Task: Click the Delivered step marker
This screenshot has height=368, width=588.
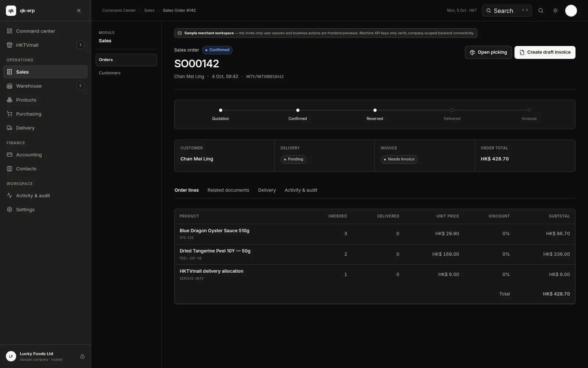Action: click(x=452, y=110)
